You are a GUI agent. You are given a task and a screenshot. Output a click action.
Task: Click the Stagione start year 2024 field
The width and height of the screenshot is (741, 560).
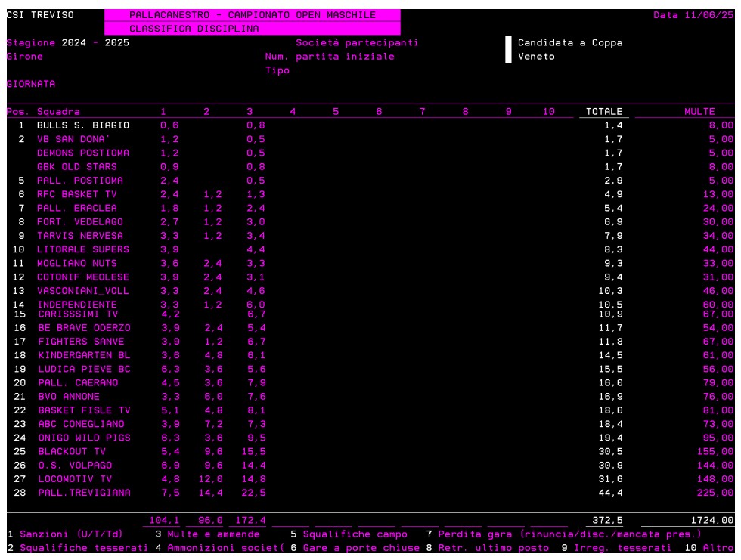(x=67, y=42)
